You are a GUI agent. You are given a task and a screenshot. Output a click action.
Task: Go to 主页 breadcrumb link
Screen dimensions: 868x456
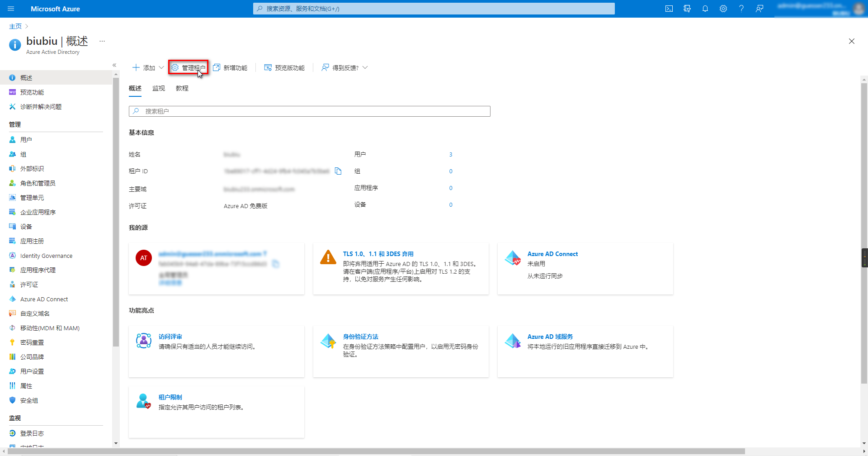click(15, 26)
